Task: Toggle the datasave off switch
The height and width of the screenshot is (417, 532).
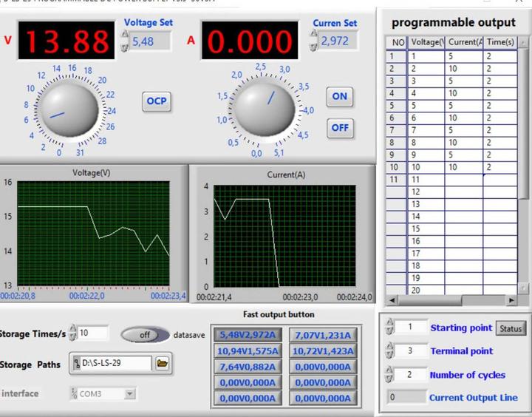Action: point(145,335)
